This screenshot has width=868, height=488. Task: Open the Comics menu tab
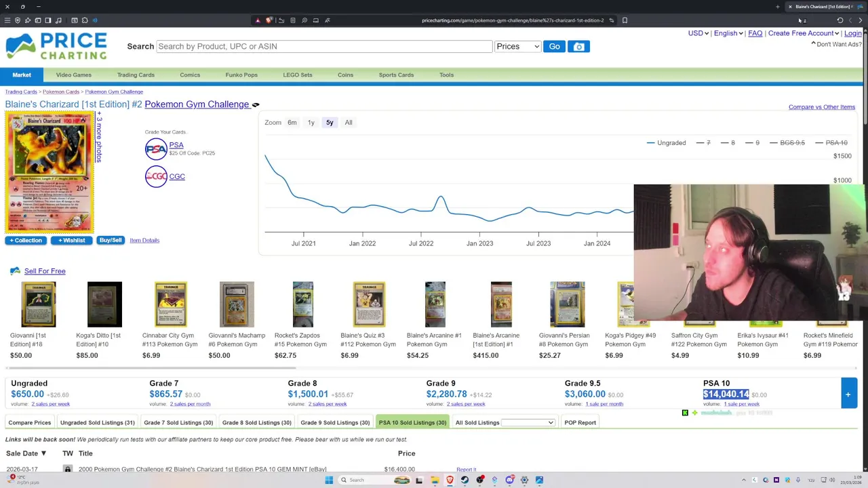190,75
